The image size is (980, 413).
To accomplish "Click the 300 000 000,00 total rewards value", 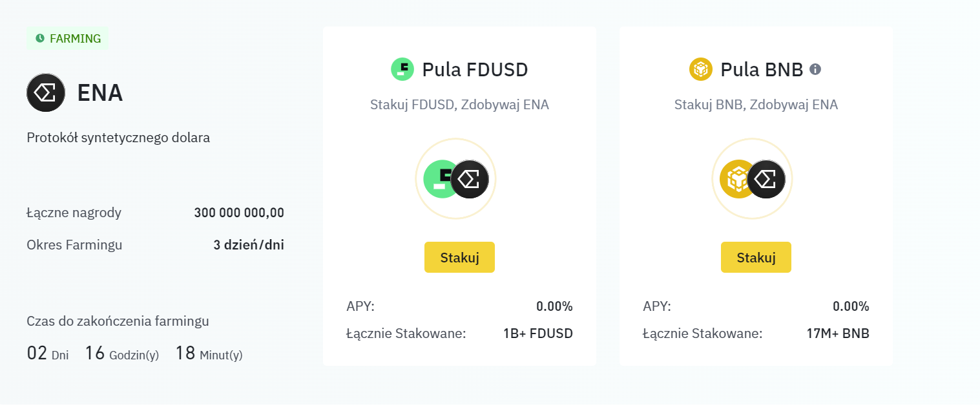I will (x=238, y=213).
